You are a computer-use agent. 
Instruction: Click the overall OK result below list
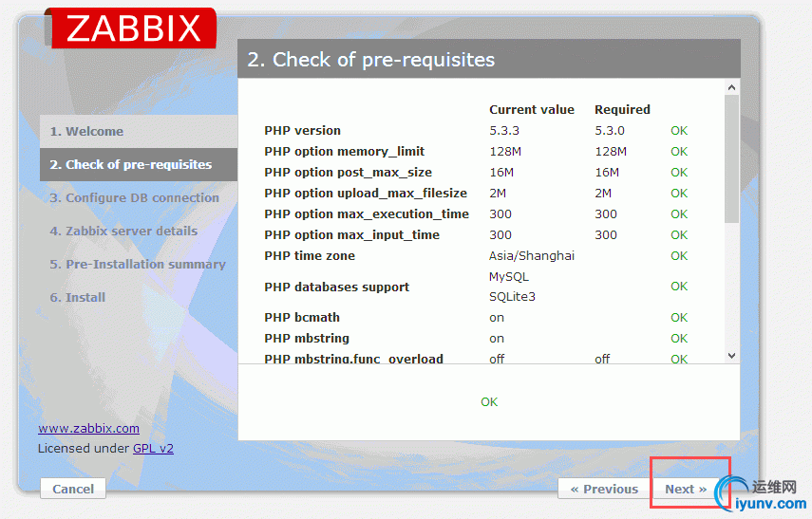pyautogui.click(x=489, y=402)
